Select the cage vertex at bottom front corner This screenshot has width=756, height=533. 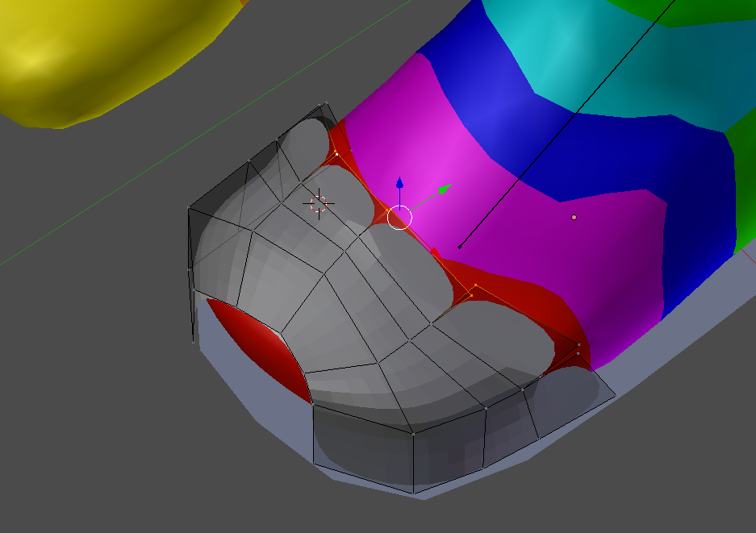(x=414, y=493)
